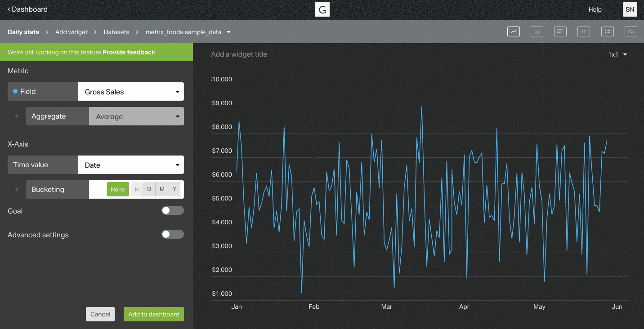Click Provide feedback link
This screenshot has width=644, height=329.
(x=129, y=52)
